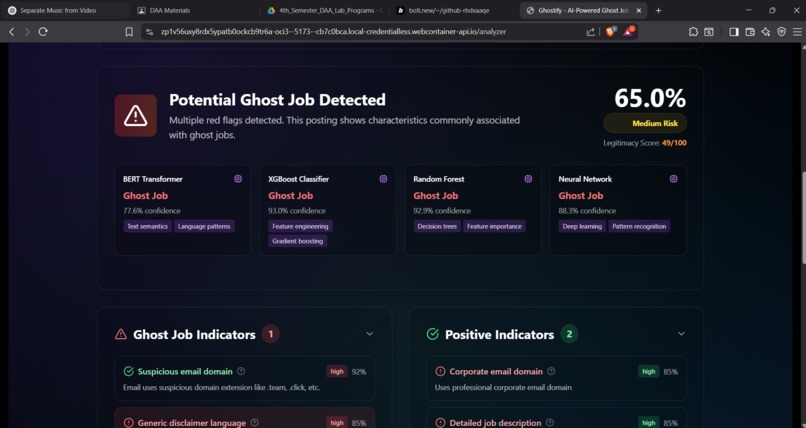Open the Extensions puzzle icon
806x428 pixels.
tap(693, 32)
